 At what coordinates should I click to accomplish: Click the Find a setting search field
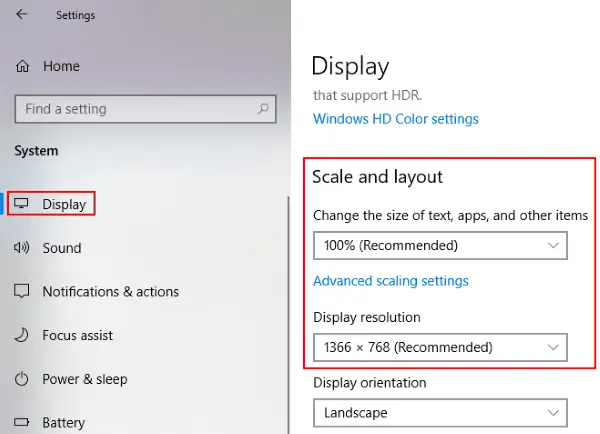145,109
